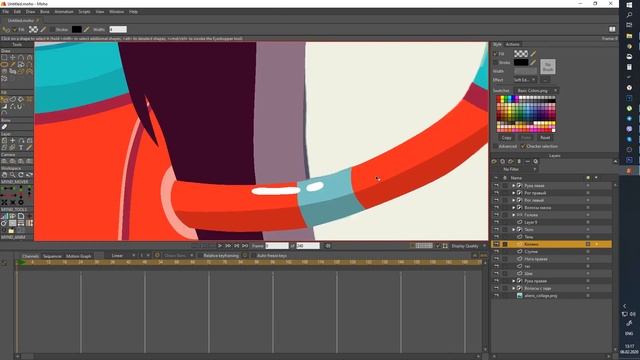This screenshot has width=640, height=360.
Task: Select the Paint Bucket tool
Action: (21, 99)
